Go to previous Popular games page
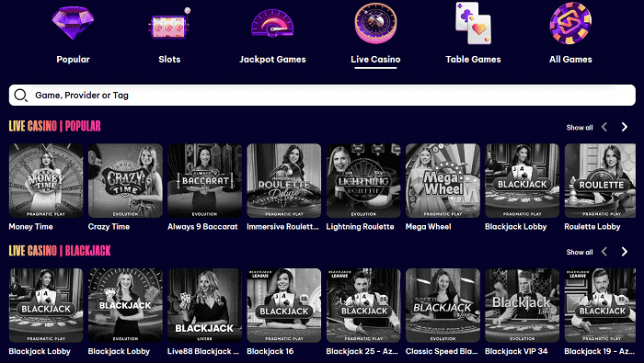This screenshot has width=644, height=363. coord(604,127)
